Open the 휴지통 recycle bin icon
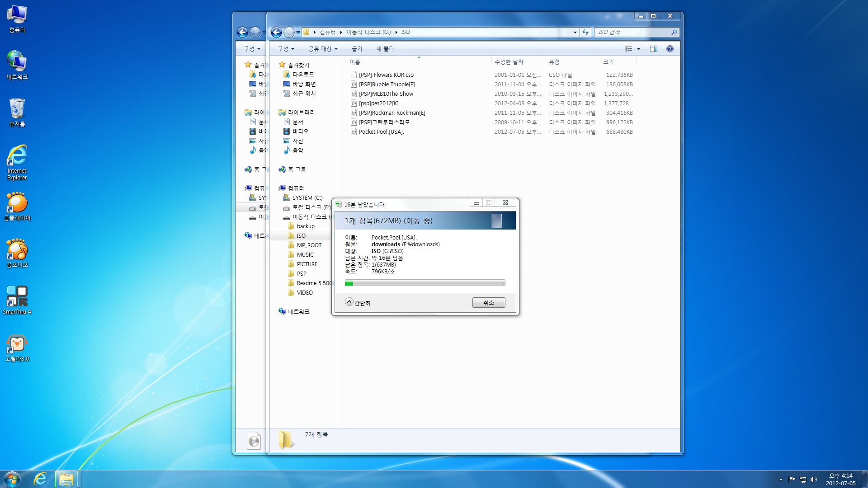Screen dimensions: 868x488 [x=17, y=113]
